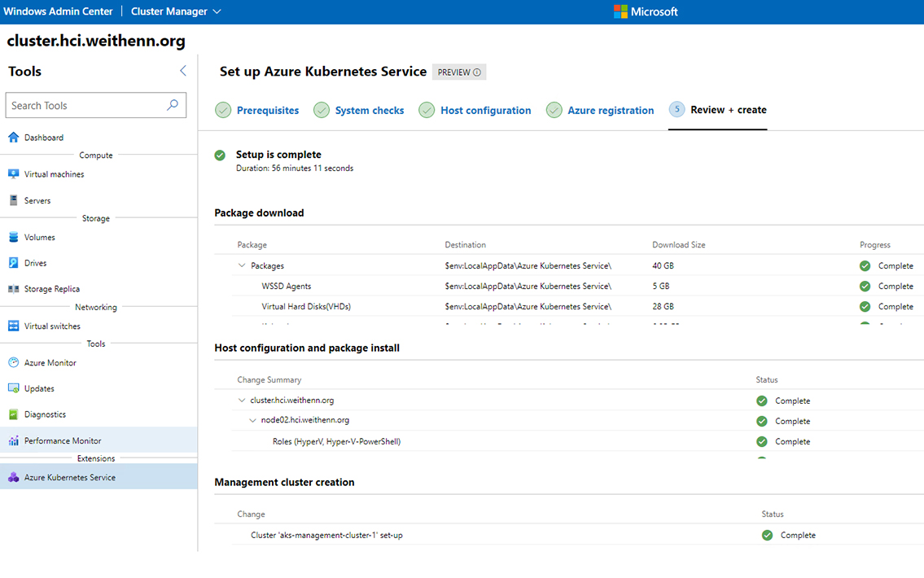The height and width of the screenshot is (578, 924).
Task: Click the cluster.hci.weithenn.org page heading
Action: tap(96, 41)
